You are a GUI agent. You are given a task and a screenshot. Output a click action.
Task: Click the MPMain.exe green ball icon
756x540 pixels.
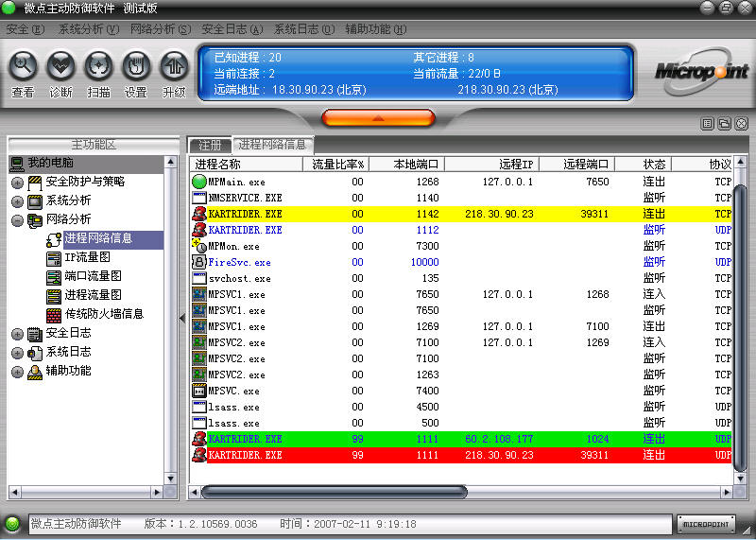click(x=199, y=182)
